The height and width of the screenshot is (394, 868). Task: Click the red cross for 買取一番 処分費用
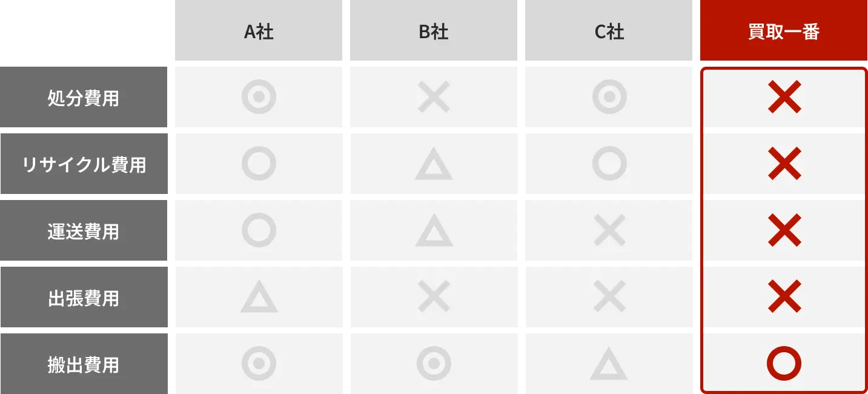[784, 98]
